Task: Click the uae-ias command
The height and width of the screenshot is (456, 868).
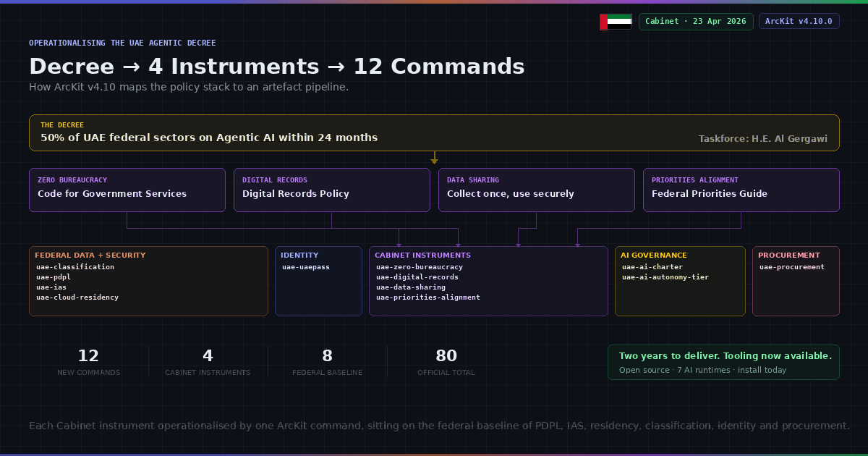Action: pos(51,287)
